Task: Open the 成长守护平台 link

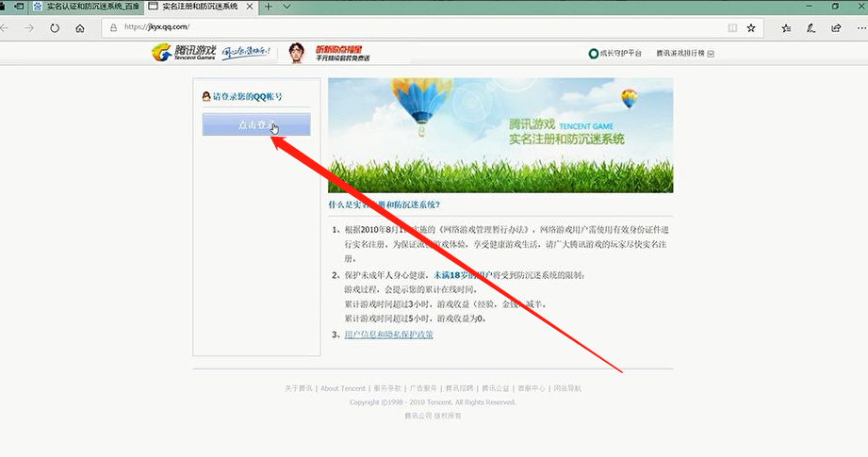Action: click(615, 53)
